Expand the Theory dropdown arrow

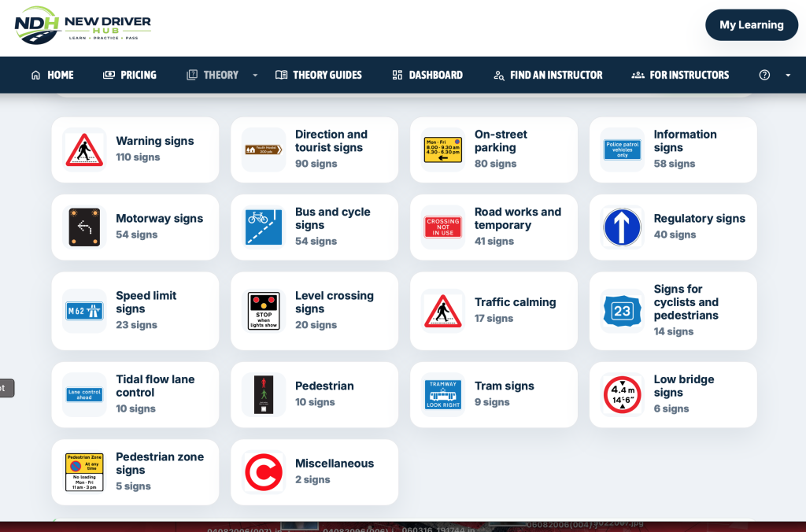[255, 75]
